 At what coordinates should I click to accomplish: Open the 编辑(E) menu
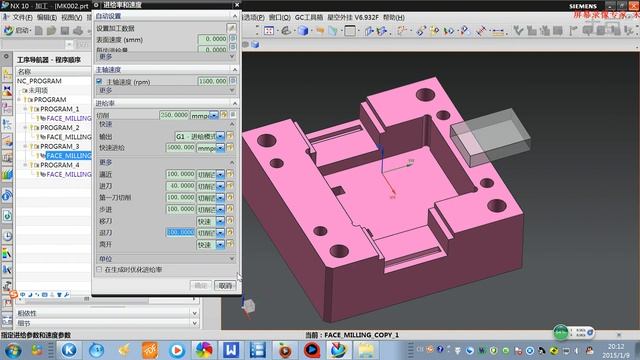pyautogui.click(x=47, y=17)
